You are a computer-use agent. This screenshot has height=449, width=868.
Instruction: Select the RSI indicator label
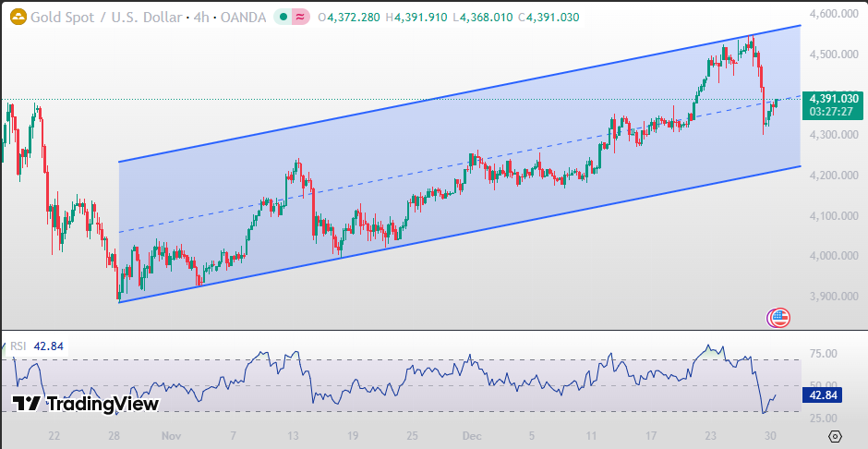[18, 346]
